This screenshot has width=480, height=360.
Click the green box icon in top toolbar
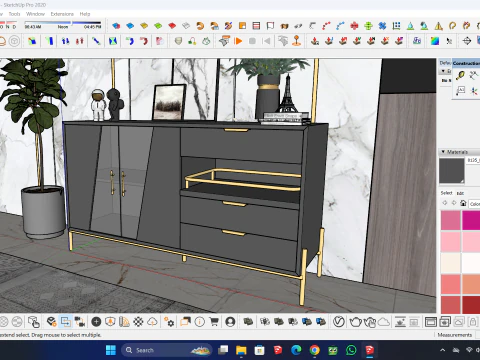(158, 26)
